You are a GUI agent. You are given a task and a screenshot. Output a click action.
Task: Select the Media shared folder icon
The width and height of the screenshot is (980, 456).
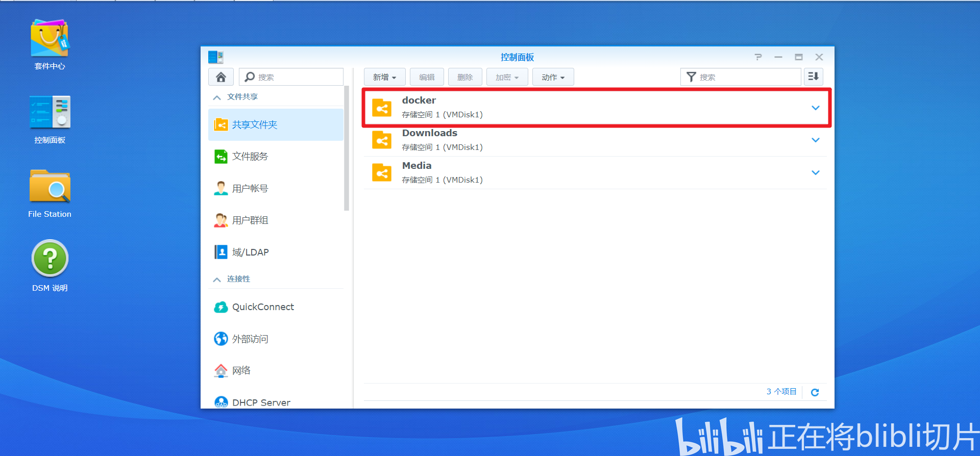(382, 172)
